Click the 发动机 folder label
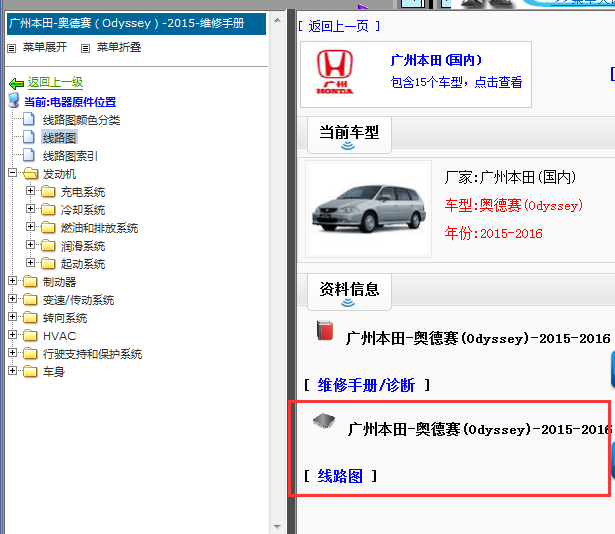This screenshot has height=534, width=615. [59, 174]
